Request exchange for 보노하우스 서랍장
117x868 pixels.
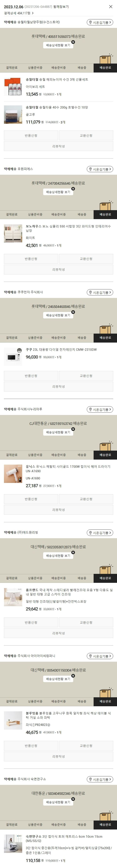tap(86, 259)
